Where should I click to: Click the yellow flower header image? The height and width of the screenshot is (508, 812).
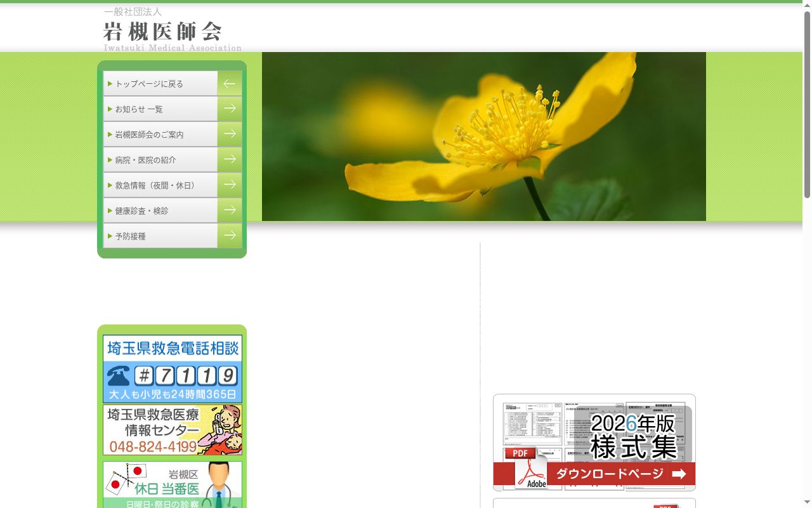tap(484, 137)
